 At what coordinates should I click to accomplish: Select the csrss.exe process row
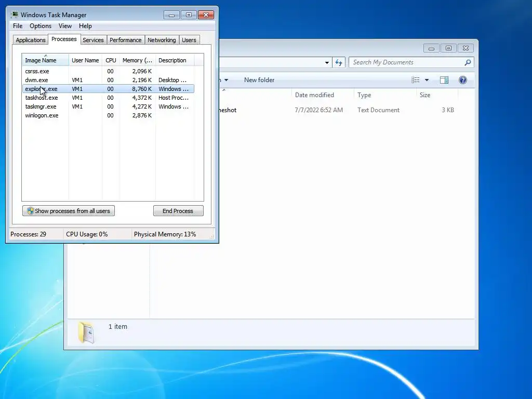[108, 71]
